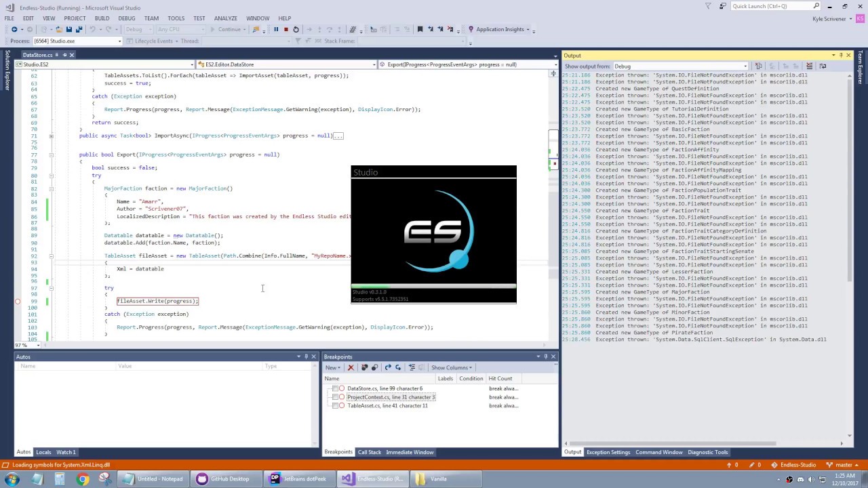
Task: Open JetBrains dotPeek from the taskbar
Action: click(298, 479)
